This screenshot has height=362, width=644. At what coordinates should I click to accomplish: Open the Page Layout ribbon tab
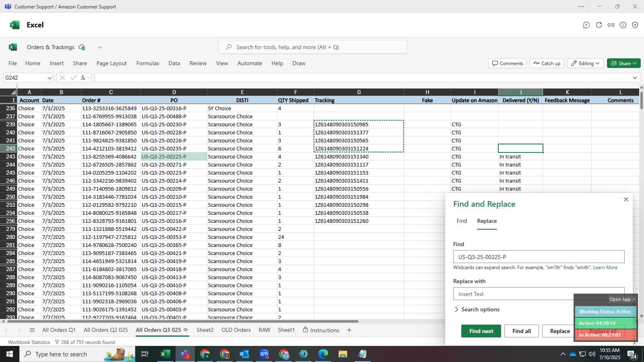coord(111,63)
